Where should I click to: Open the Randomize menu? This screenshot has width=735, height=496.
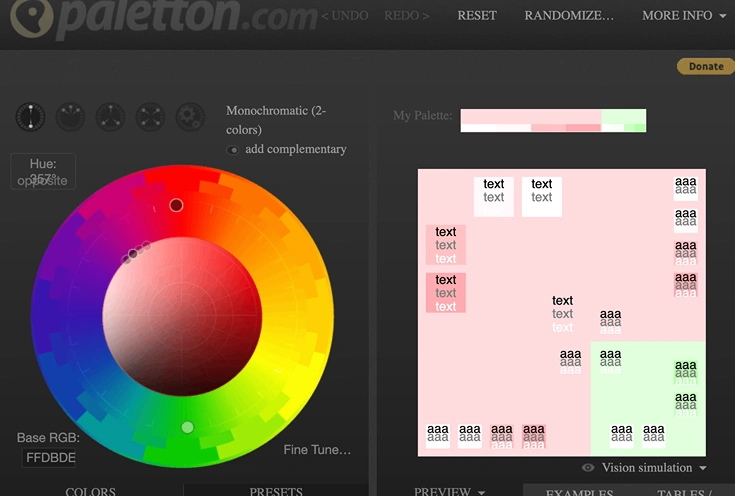[x=569, y=15]
